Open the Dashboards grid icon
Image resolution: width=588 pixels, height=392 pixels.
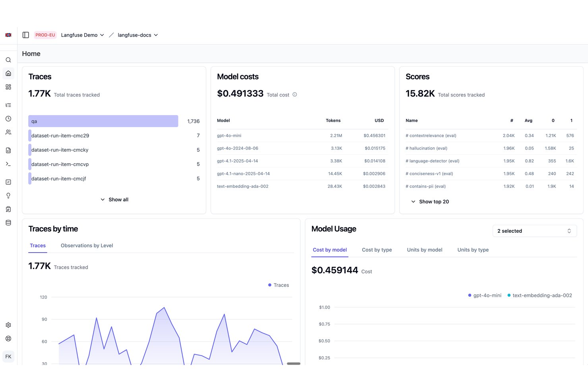(x=8, y=87)
